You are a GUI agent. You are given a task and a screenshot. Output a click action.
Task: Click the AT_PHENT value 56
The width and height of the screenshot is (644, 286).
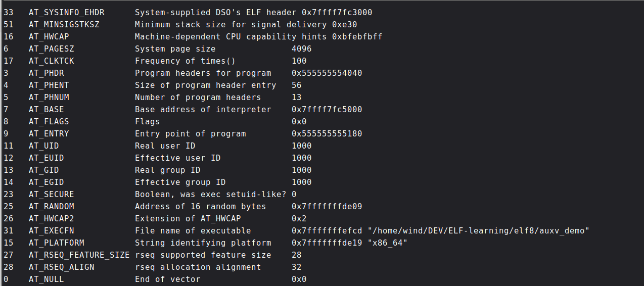pyautogui.click(x=296, y=85)
